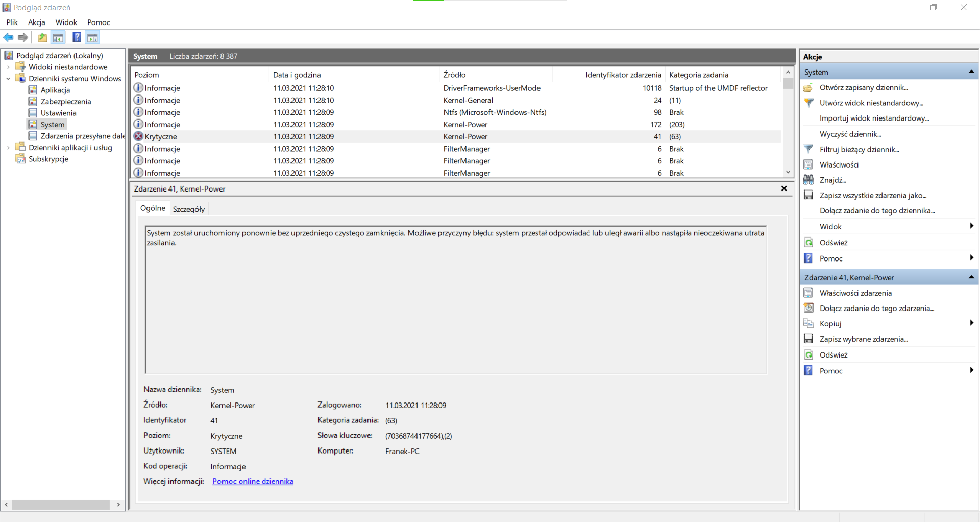Expand Dzienniki aplikacji i usług node
Viewport: 980px width, 522px height.
pos(8,148)
